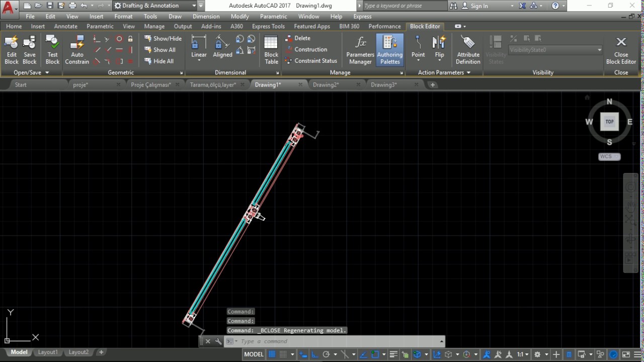Click the keyword search field

click(x=404, y=6)
